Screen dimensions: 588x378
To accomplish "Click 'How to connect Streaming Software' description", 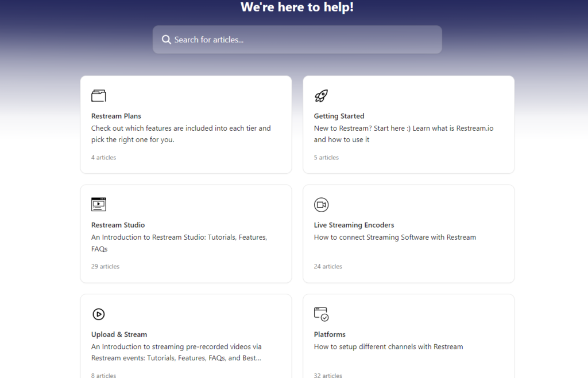I will pyautogui.click(x=395, y=237).
